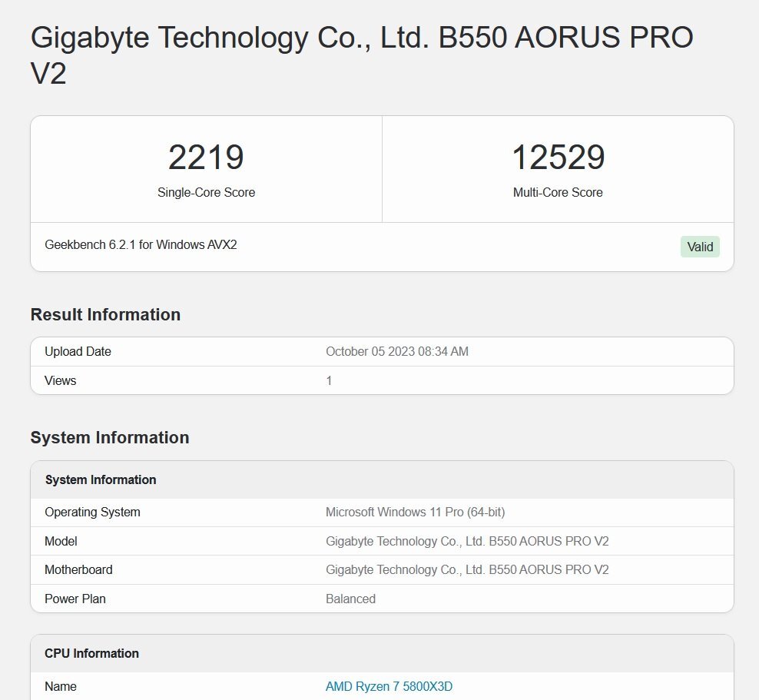Click the Operating System label
Image resolution: width=759 pixels, height=700 pixels.
92,513
